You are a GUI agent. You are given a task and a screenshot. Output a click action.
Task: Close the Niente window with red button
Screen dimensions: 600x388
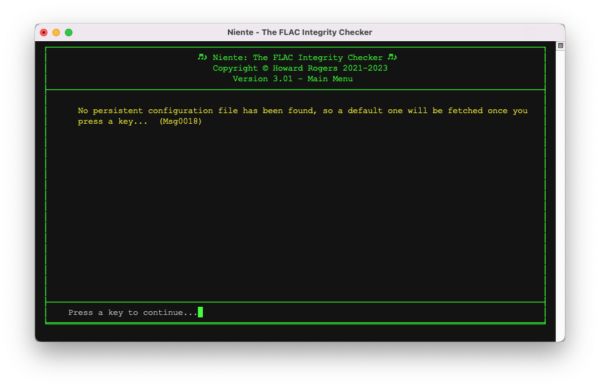pyautogui.click(x=44, y=33)
